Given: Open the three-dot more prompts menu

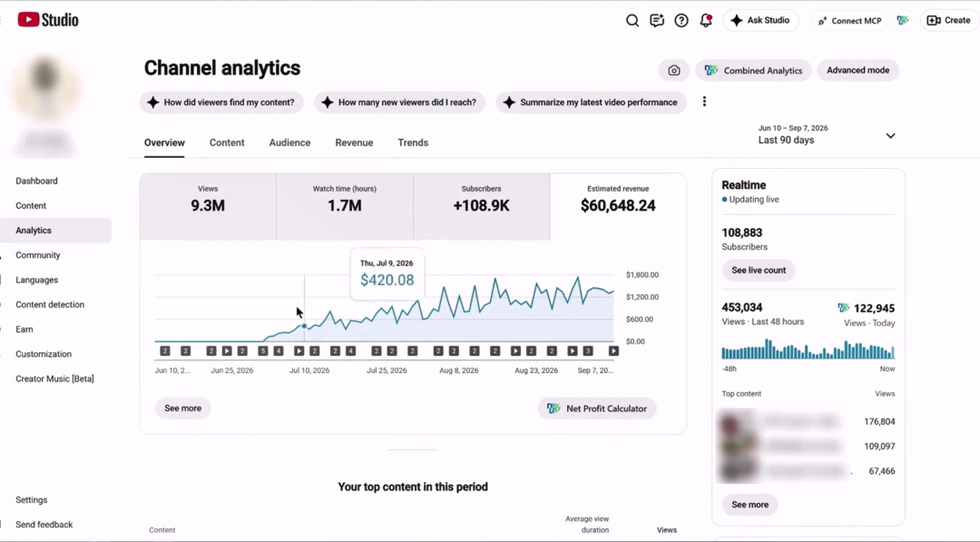Looking at the screenshot, I should coord(704,102).
